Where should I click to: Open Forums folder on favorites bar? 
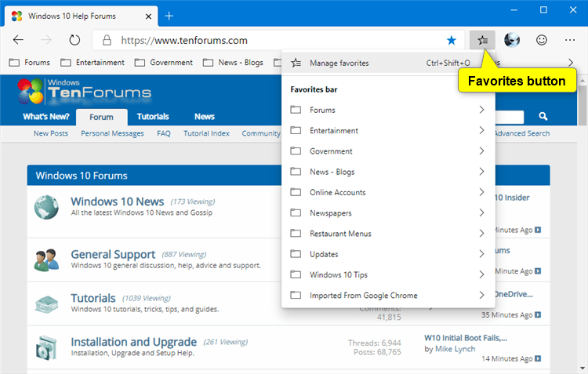click(30, 62)
